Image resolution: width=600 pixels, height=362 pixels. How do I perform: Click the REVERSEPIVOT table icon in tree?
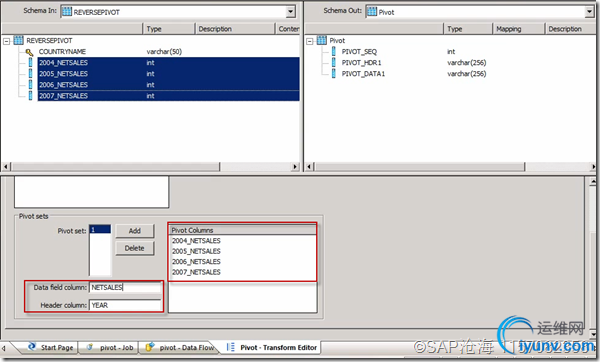[x=18, y=40]
